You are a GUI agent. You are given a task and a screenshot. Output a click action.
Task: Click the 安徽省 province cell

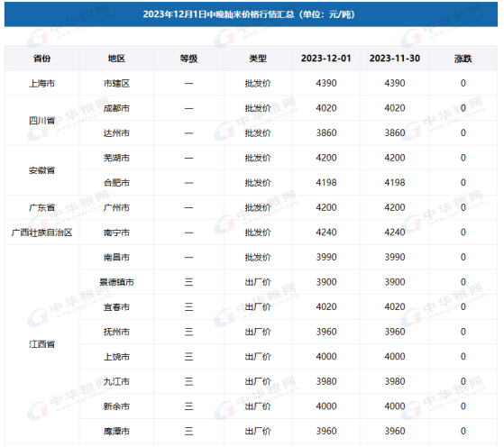click(x=41, y=170)
